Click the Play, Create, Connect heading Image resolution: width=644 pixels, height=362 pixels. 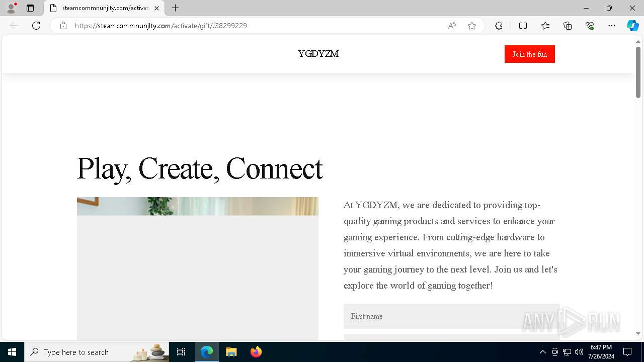[x=199, y=168]
